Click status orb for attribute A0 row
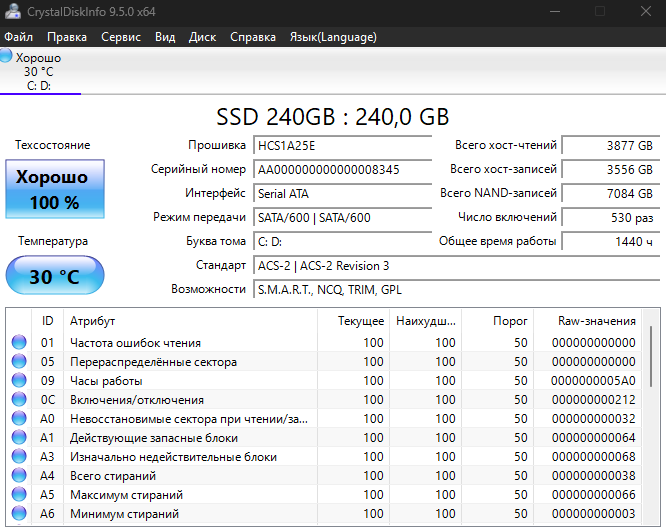The width and height of the screenshot is (666, 532). pos(19,418)
